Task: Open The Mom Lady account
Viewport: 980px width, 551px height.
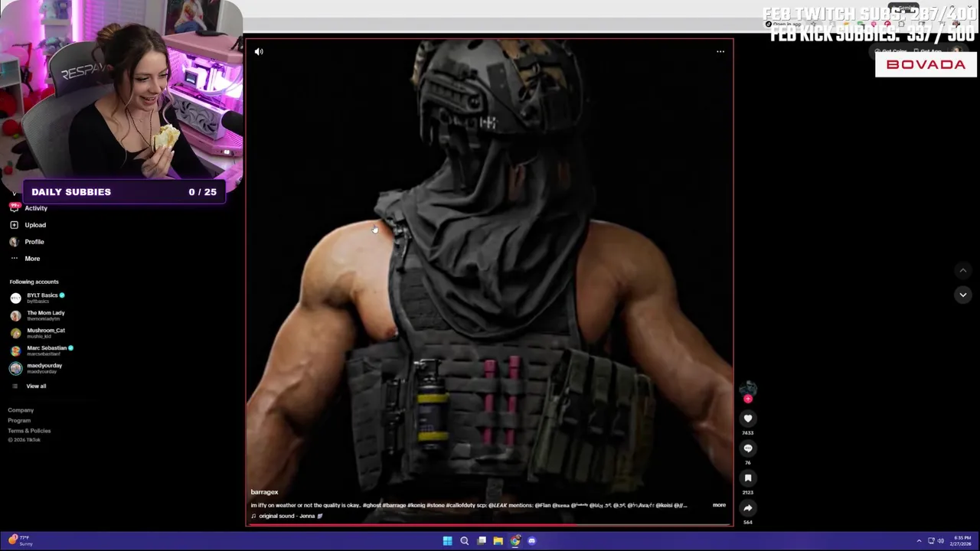Action: pos(38,315)
